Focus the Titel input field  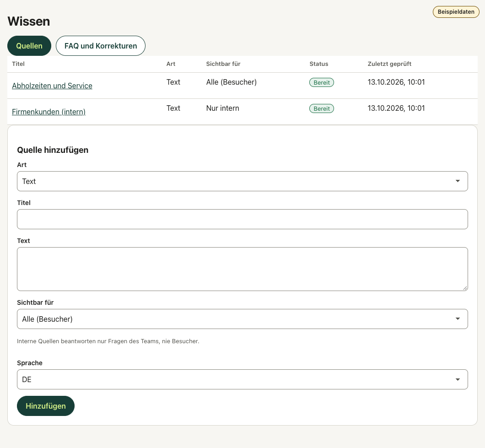(x=242, y=219)
